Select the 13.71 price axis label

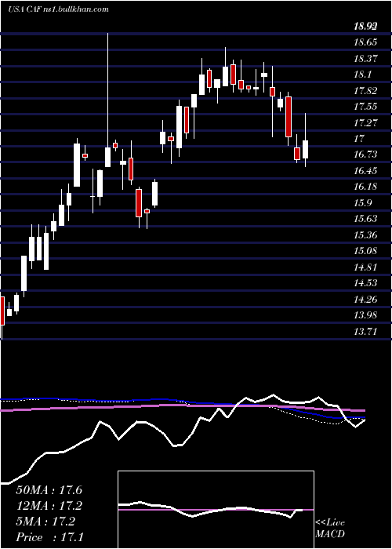coord(365,331)
